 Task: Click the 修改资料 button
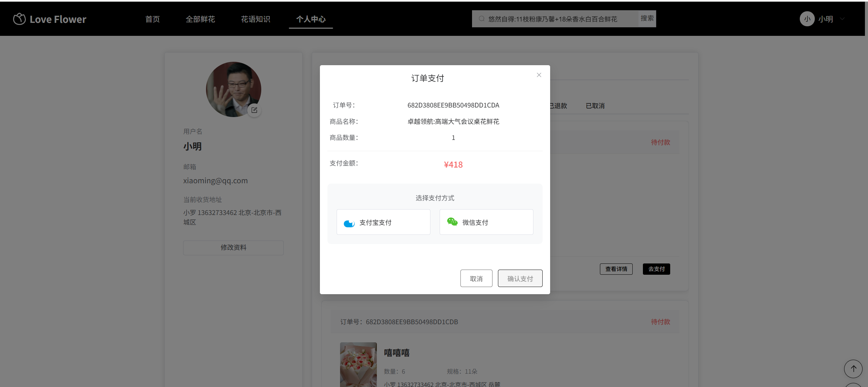pyautogui.click(x=233, y=247)
